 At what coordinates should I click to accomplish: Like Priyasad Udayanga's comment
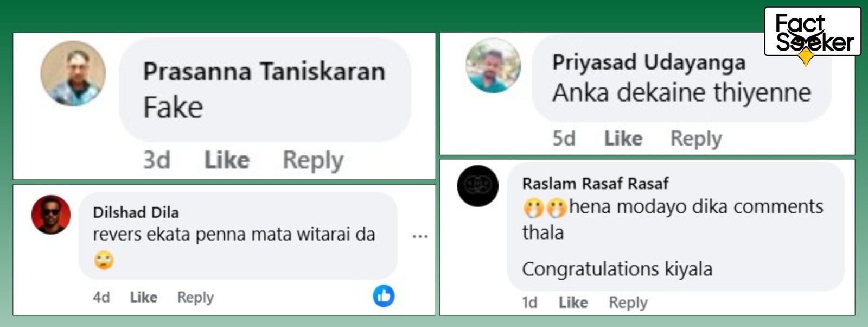coord(623,139)
